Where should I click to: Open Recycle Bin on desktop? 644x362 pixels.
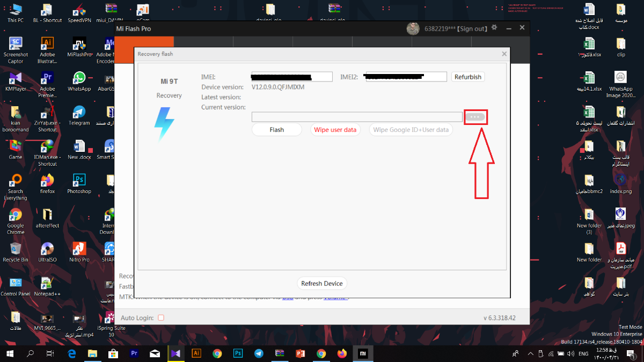pos(16,252)
